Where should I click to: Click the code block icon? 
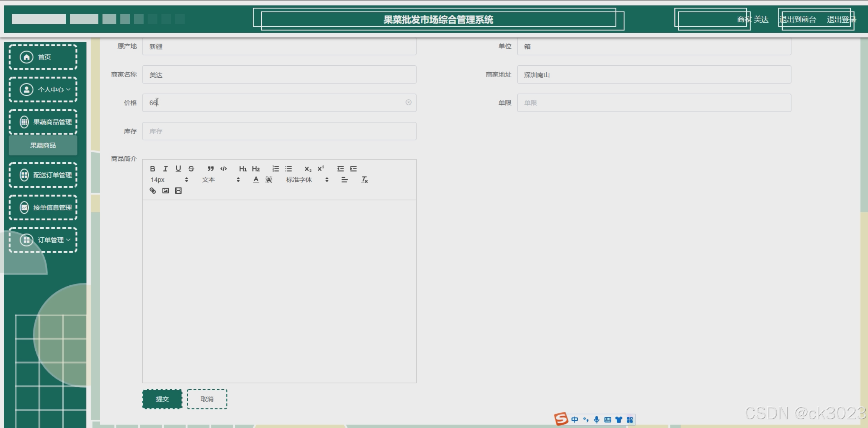224,168
